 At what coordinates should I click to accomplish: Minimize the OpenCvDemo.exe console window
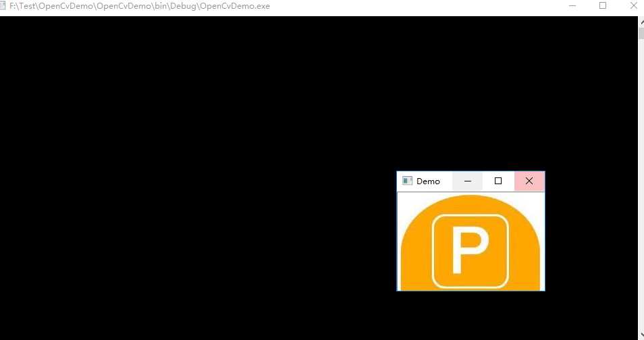click(572, 6)
